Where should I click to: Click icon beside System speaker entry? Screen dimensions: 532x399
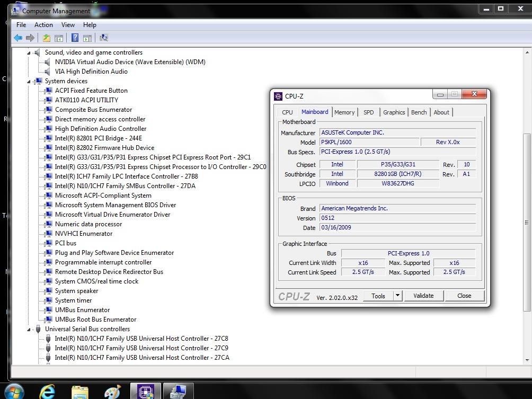(49, 291)
